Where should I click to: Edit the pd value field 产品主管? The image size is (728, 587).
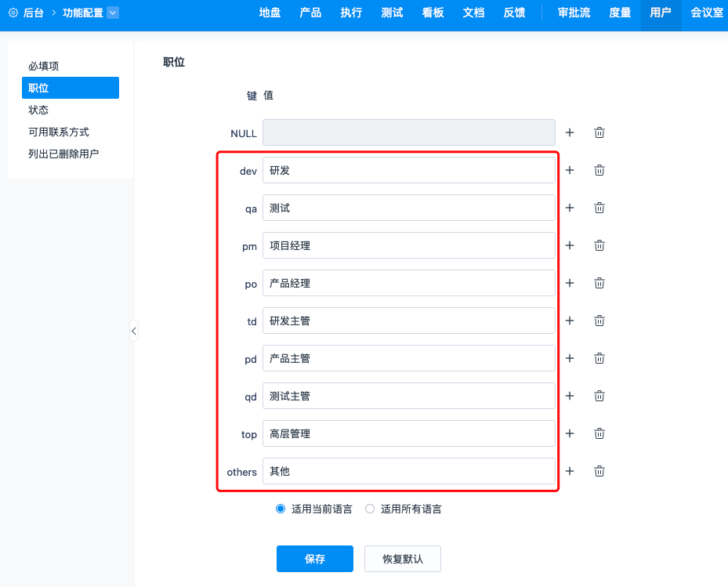(409, 358)
